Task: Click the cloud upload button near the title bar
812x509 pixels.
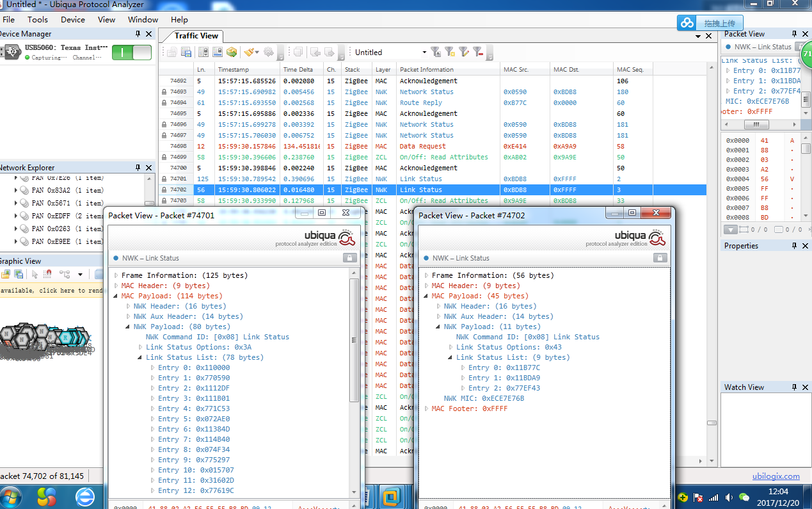Action: tap(710, 23)
